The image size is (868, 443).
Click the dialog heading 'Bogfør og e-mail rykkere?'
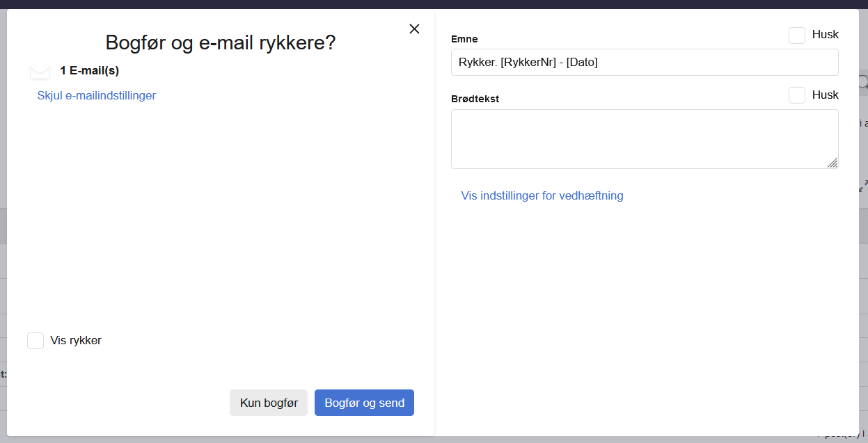click(x=220, y=42)
